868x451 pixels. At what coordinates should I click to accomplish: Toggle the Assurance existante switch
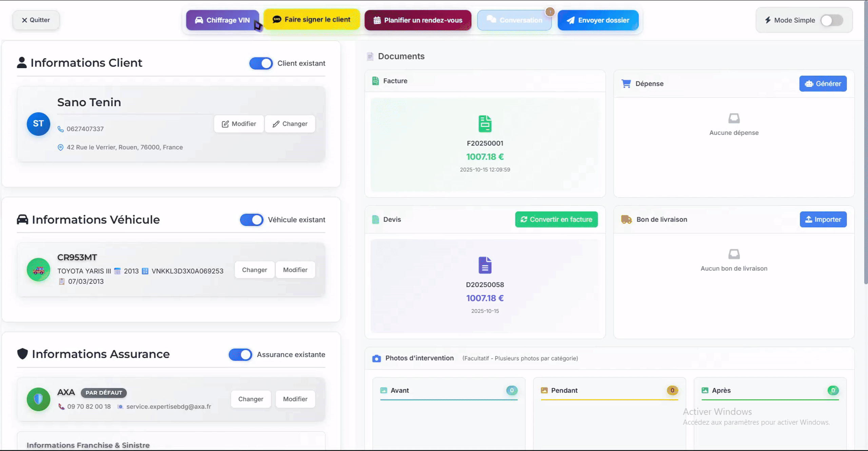coord(240,355)
